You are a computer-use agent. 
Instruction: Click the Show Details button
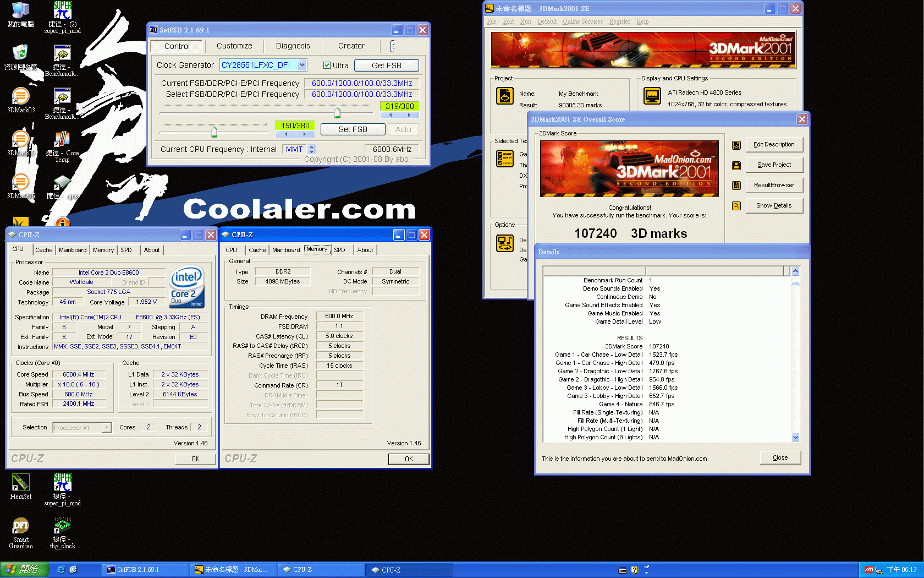pyautogui.click(x=774, y=206)
